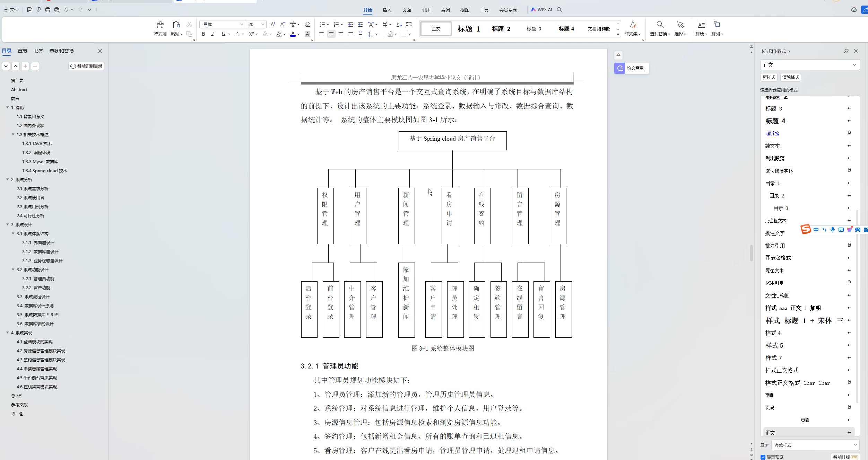The image size is (868, 460).
Task: Open the font name dropdown (黑体)
Action: click(x=242, y=24)
